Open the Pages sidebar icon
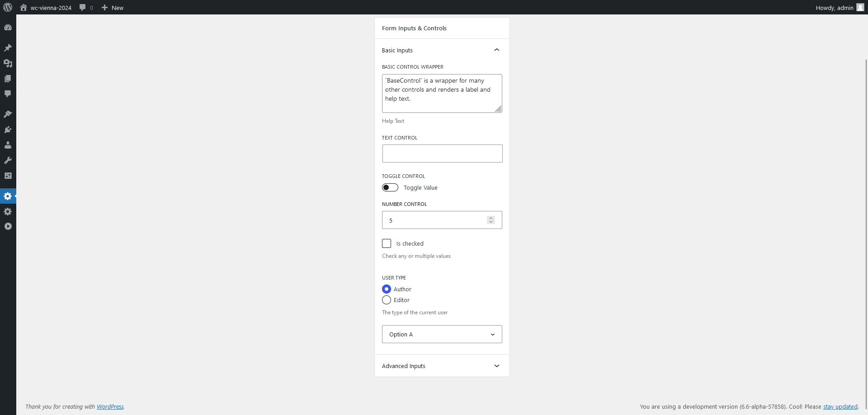Screen dimensions: 868x415 click(8, 79)
